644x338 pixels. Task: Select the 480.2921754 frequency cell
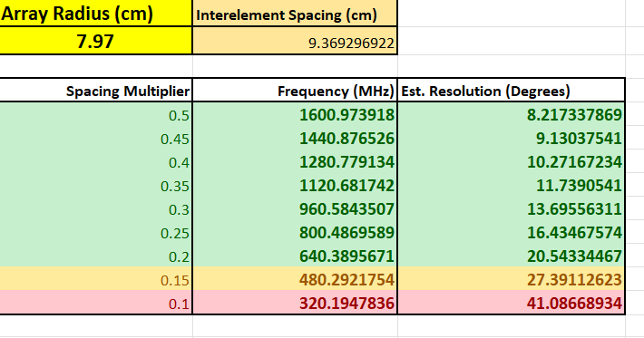pyautogui.click(x=295, y=279)
